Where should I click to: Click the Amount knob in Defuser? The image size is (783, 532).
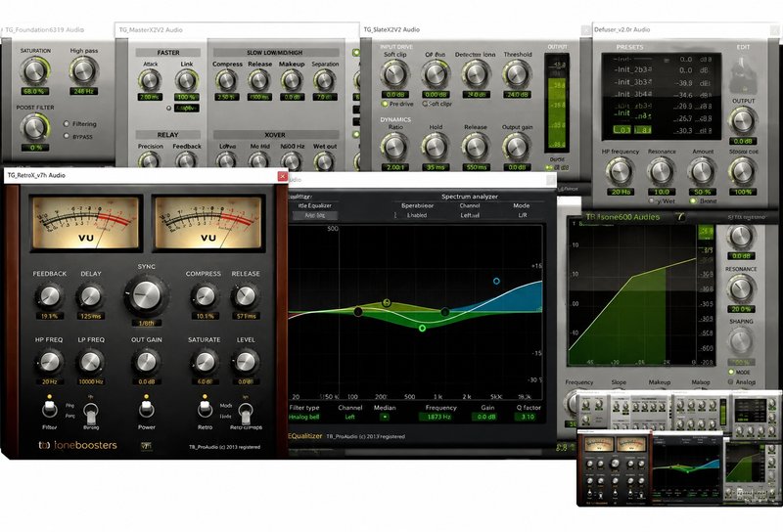[x=702, y=171]
